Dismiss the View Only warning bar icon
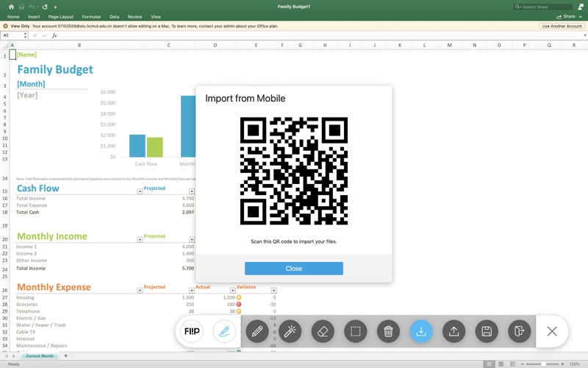The image size is (588, 368). tap(5, 26)
